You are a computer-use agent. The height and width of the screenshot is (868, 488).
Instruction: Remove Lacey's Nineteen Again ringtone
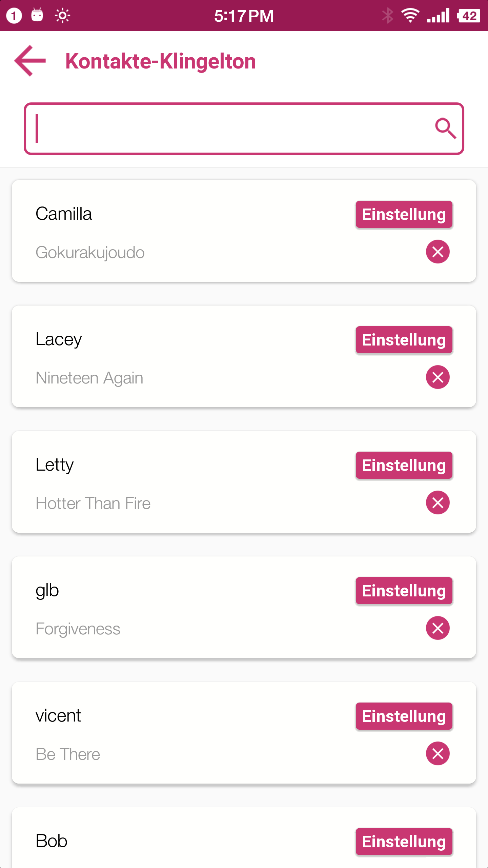[438, 377]
